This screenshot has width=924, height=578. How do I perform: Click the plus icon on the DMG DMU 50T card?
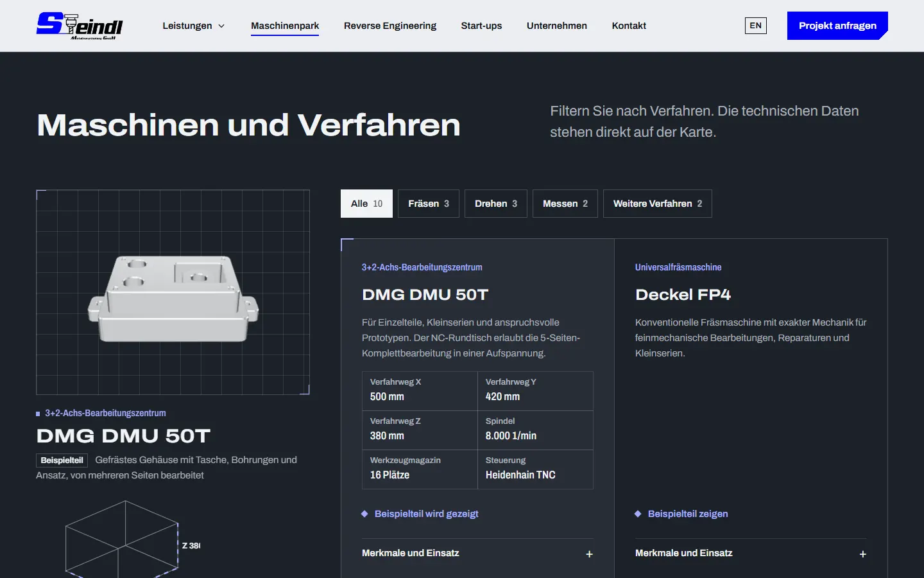[x=589, y=554]
